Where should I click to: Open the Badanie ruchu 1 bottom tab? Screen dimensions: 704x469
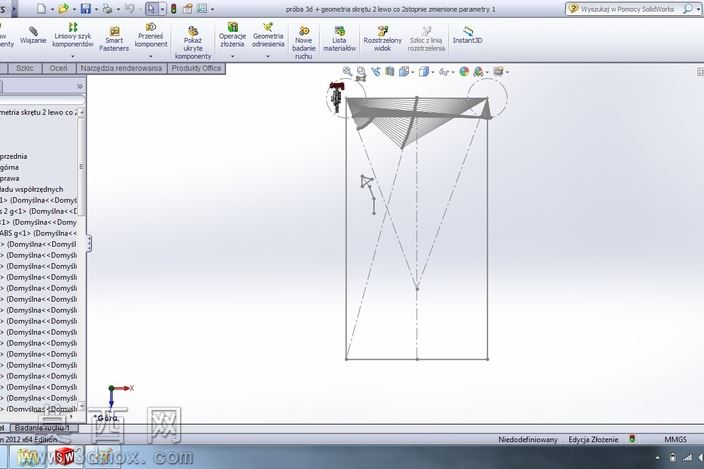click(43, 428)
